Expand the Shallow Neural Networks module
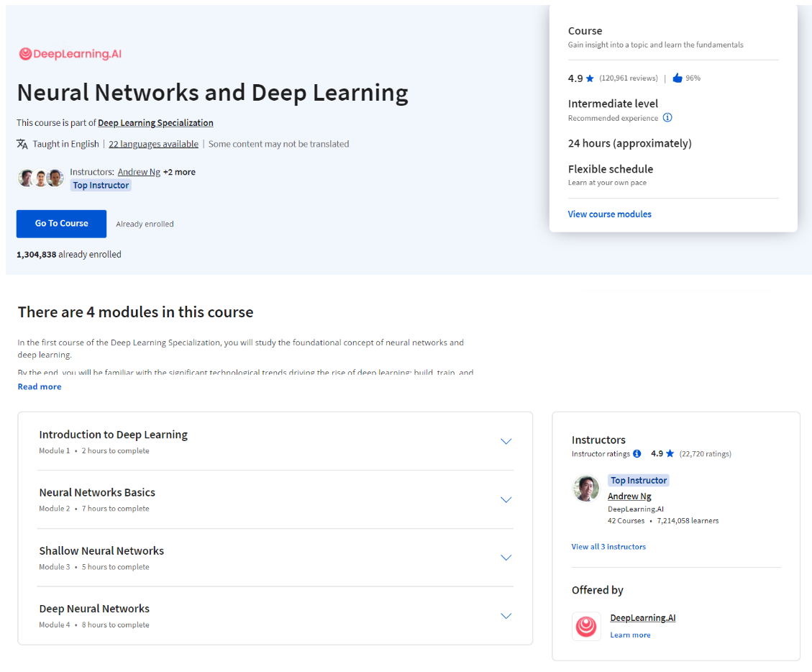812x672 pixels. coord(506,558)
